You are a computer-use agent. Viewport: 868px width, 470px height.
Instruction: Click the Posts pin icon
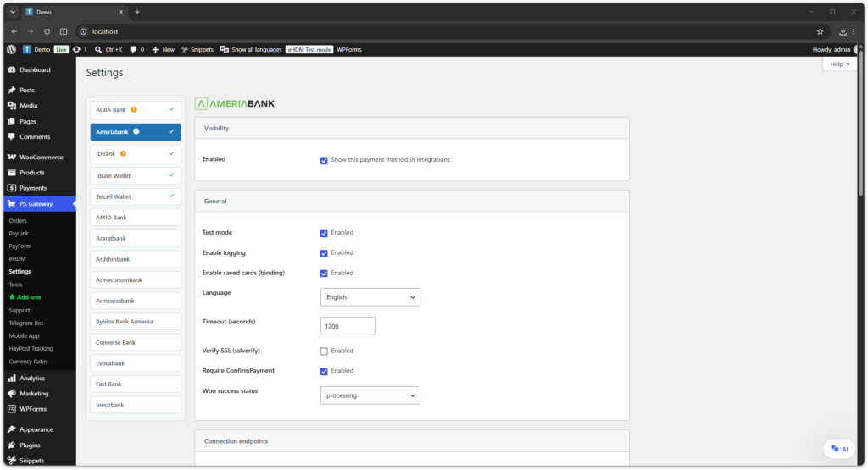12,90
